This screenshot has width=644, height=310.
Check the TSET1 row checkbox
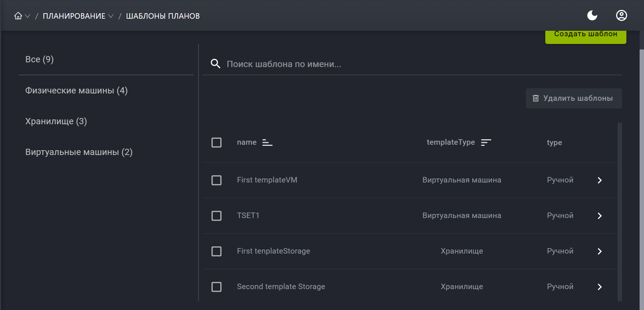tap(217, 216)
